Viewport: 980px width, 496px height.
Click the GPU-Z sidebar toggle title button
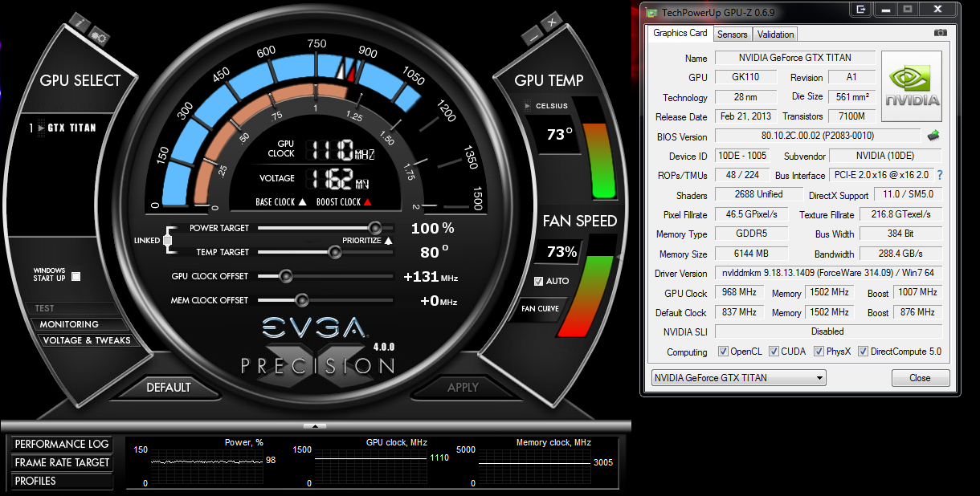coord(861,10)
